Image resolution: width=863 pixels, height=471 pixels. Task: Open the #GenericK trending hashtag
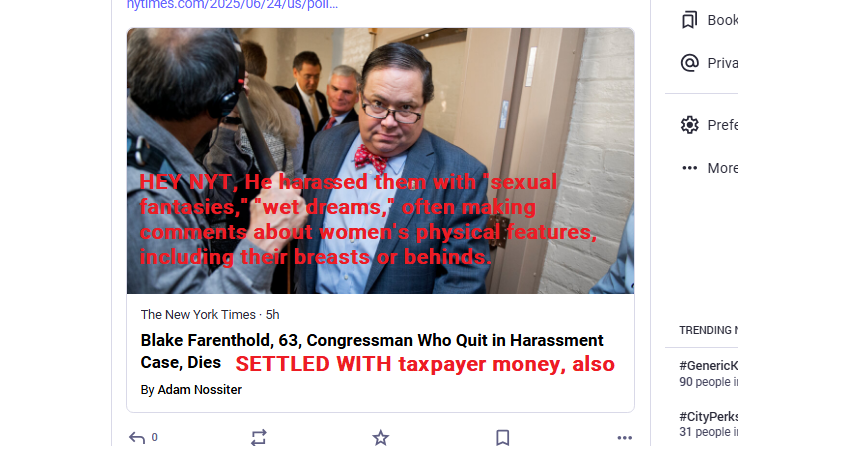[708, 365]
